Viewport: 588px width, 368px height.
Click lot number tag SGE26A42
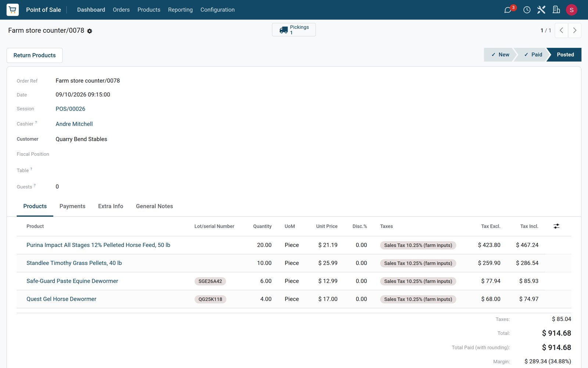pyautogui.click(x=210, y=281)
